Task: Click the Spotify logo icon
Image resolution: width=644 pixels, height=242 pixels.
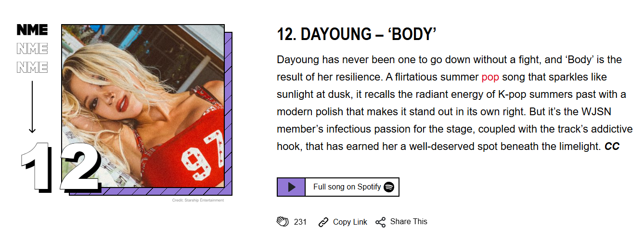Action: (x=389, y=187)
